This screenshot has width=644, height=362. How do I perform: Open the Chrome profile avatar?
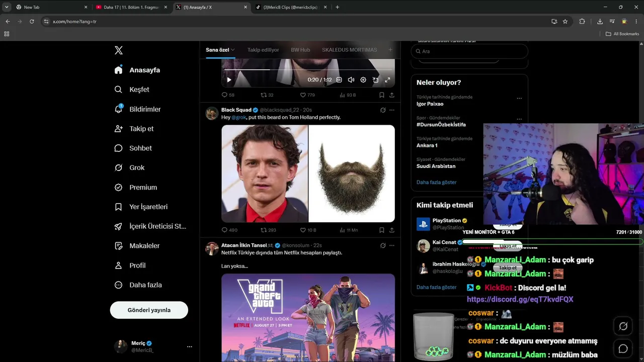point(624,22)
